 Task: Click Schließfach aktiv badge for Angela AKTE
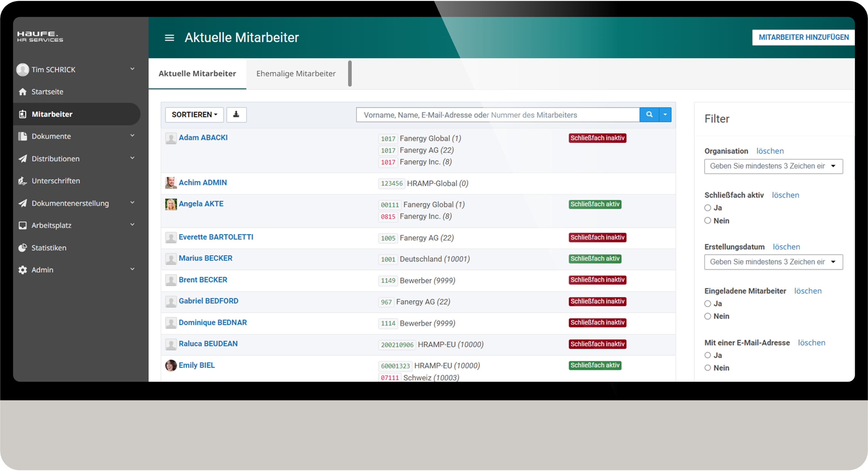(595, 204)
